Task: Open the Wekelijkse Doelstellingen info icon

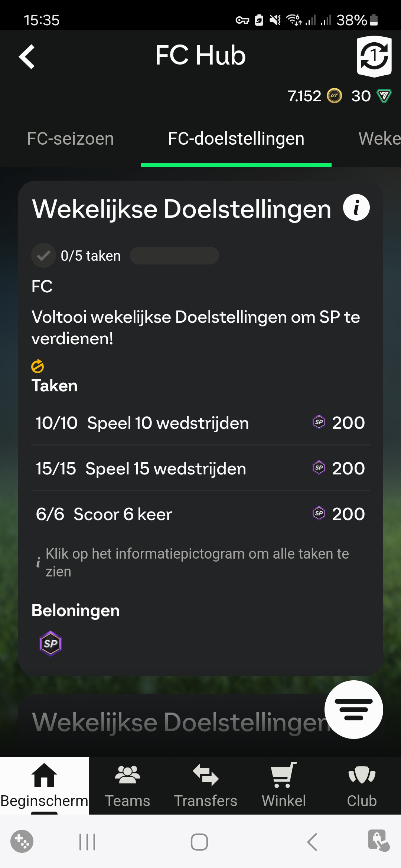Action: 356,208
